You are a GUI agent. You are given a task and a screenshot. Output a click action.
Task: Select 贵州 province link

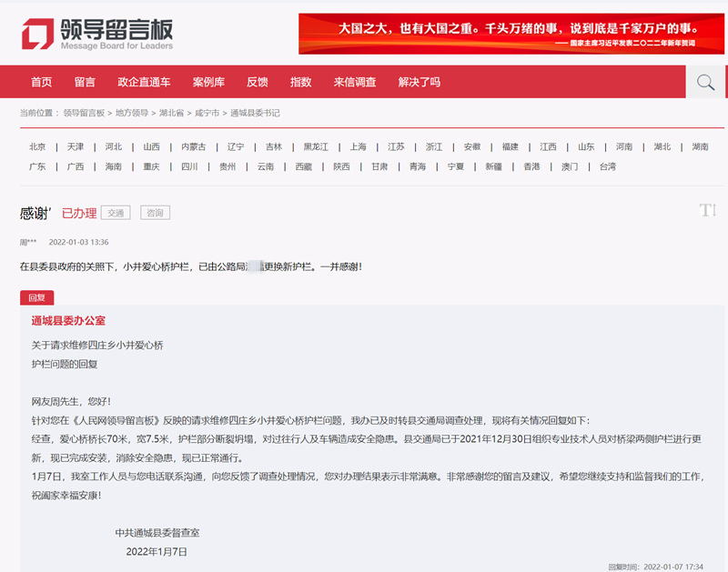[227, 166]
